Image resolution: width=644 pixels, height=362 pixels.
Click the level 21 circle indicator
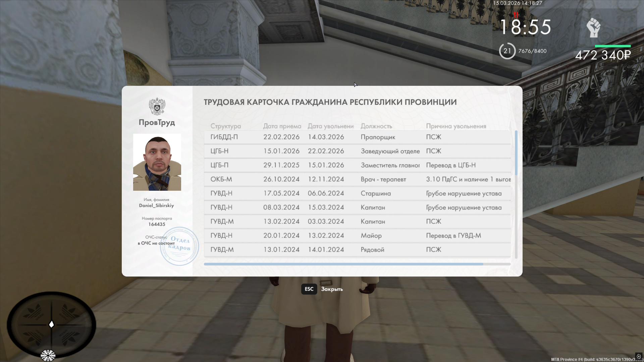point(507,51)
